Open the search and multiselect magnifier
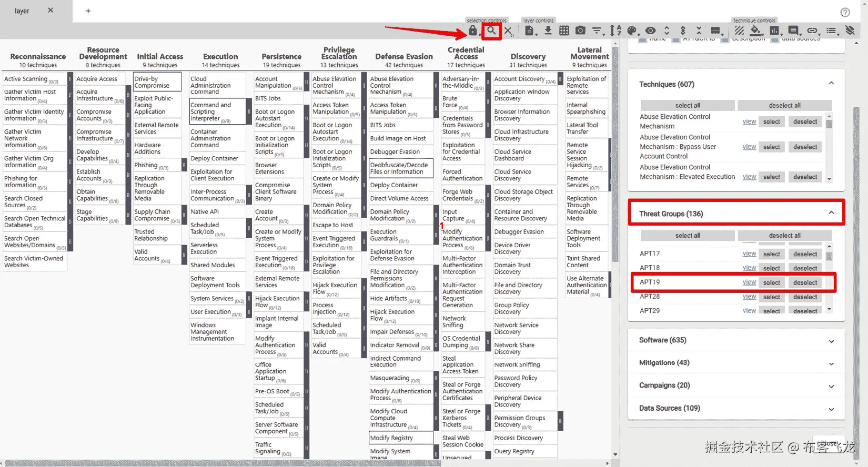Image resolution: width=868 pixels, height=467 pixels. tap(491, 31)
